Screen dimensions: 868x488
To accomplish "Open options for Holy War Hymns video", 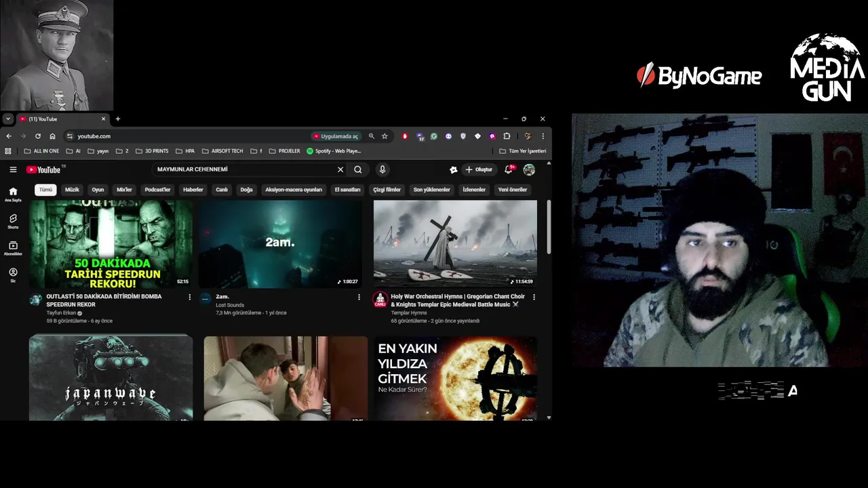I will point(534,297).
